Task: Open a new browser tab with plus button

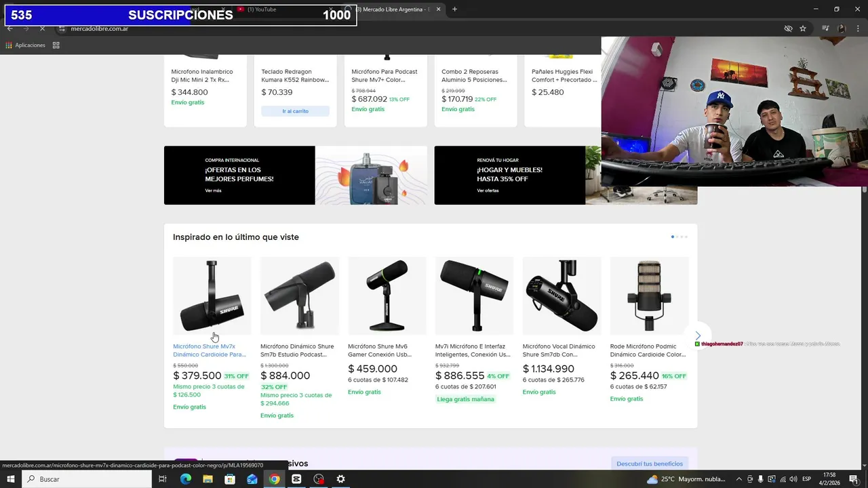Action: [454, 9]
